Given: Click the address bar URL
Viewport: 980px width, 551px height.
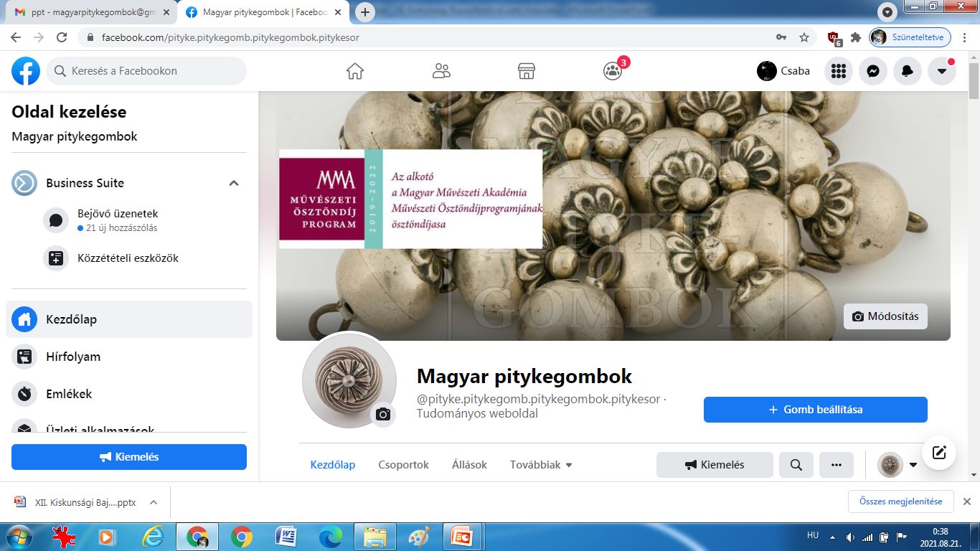Looking at the screenshot, I should pyautogui.click(x=230, y=37).
